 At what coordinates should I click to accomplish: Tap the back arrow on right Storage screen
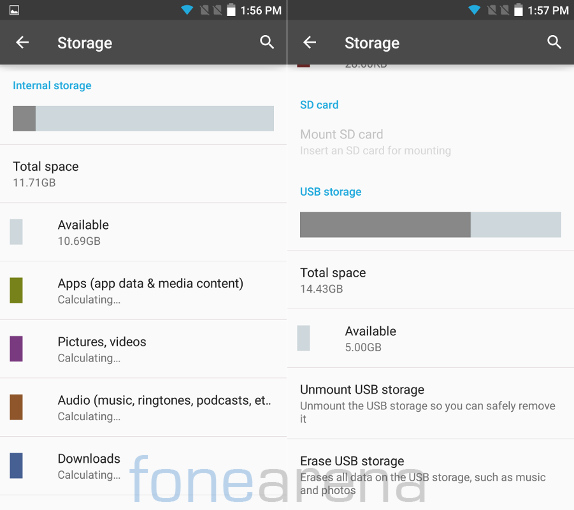(x=310, y=42)
